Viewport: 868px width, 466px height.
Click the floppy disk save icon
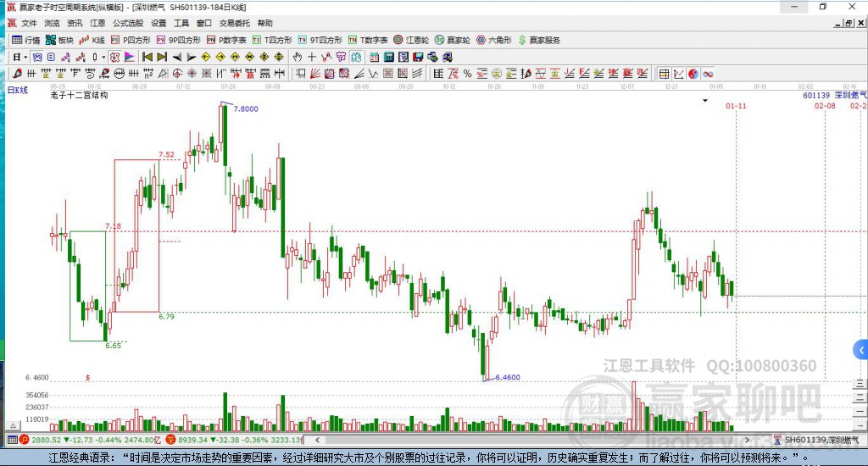418,57
